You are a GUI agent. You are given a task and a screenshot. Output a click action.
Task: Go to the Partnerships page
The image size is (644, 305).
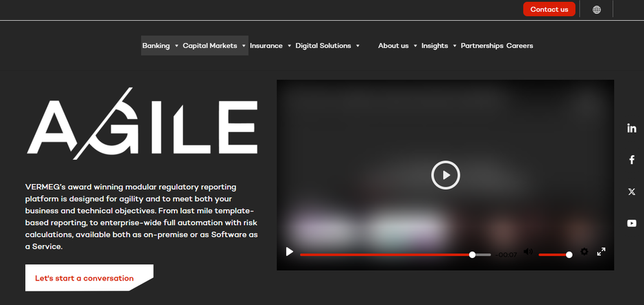pos(482,46)
